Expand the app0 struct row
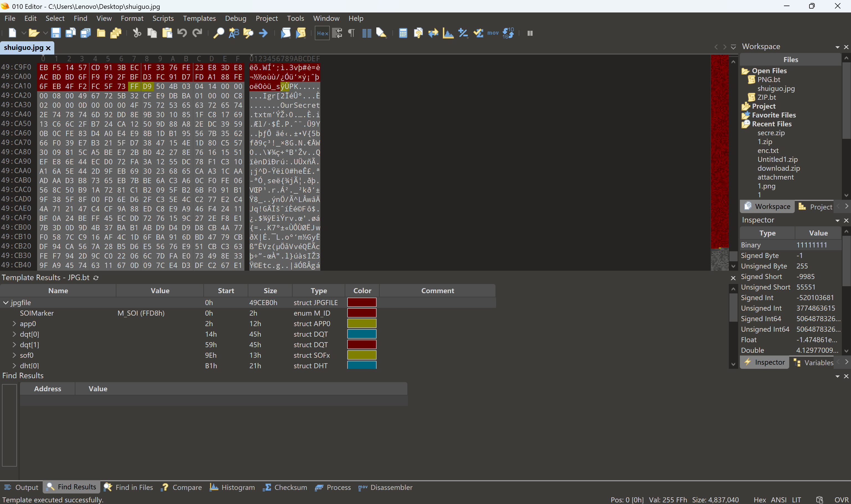 pyautogui.click(x=14, y=324)
